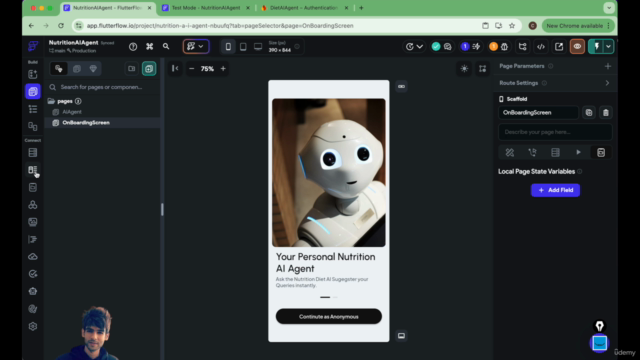
Task: Open the App Values sidebar icon
Action: click(x=33, y=187)
